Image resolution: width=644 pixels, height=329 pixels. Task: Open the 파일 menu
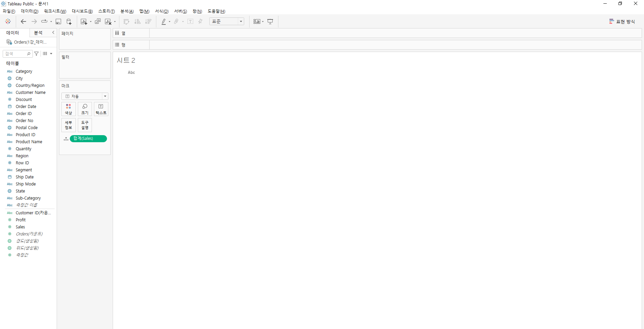(x=9, y=11)
